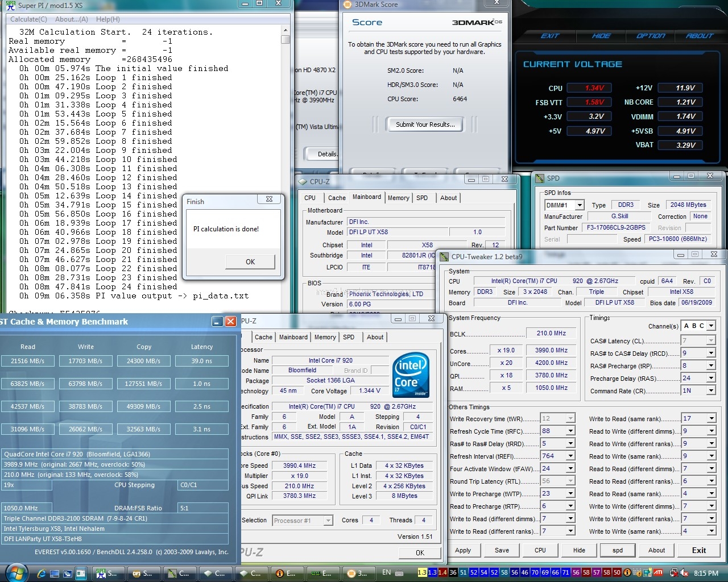Click the network tray icon
This screenshot has height=582, width=728.
674,573
